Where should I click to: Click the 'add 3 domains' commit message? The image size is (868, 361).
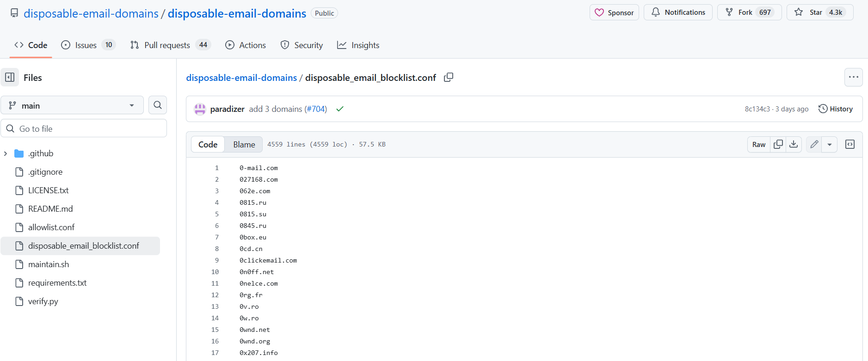(276, 109)
